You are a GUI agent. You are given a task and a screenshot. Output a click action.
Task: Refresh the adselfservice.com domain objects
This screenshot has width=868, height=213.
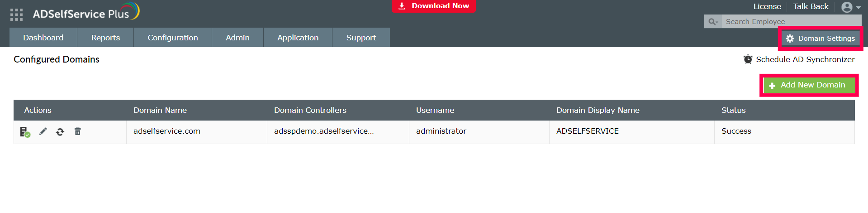(60, 132)
